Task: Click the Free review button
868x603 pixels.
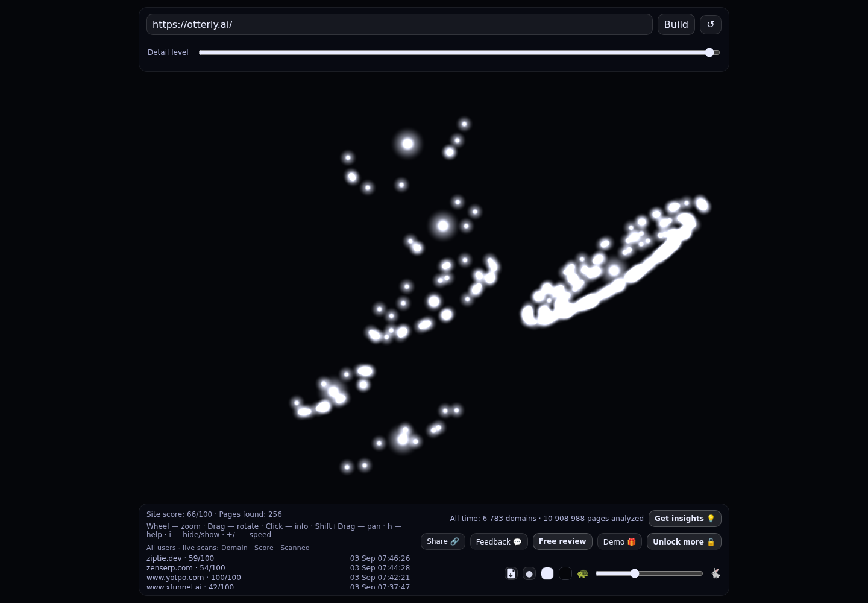Action: pyautogui.click(x=562, y=541)
